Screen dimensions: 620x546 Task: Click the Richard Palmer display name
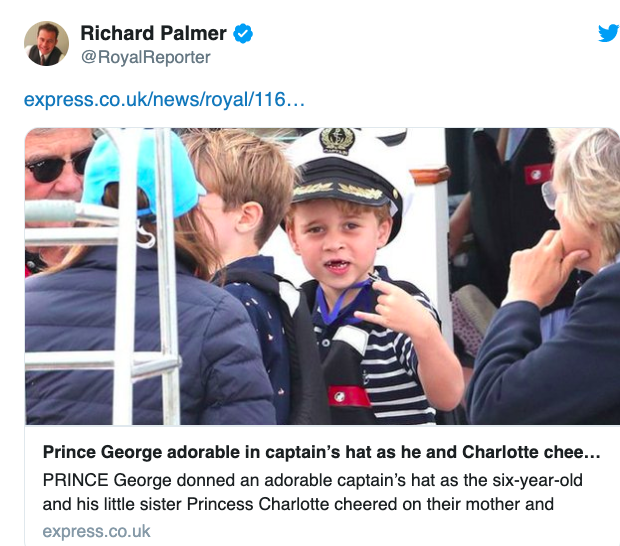(154, 34)
